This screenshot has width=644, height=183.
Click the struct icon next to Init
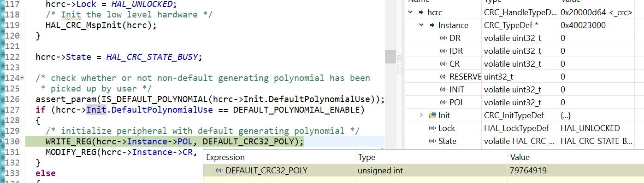point(432,115)
